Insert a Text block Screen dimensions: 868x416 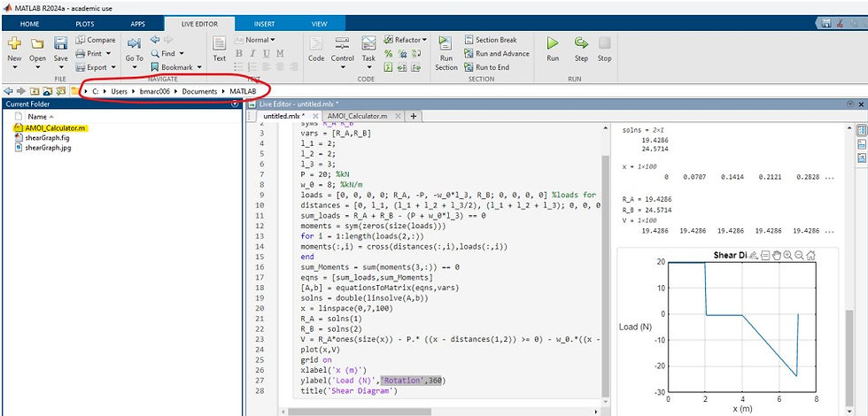[220, 50]
